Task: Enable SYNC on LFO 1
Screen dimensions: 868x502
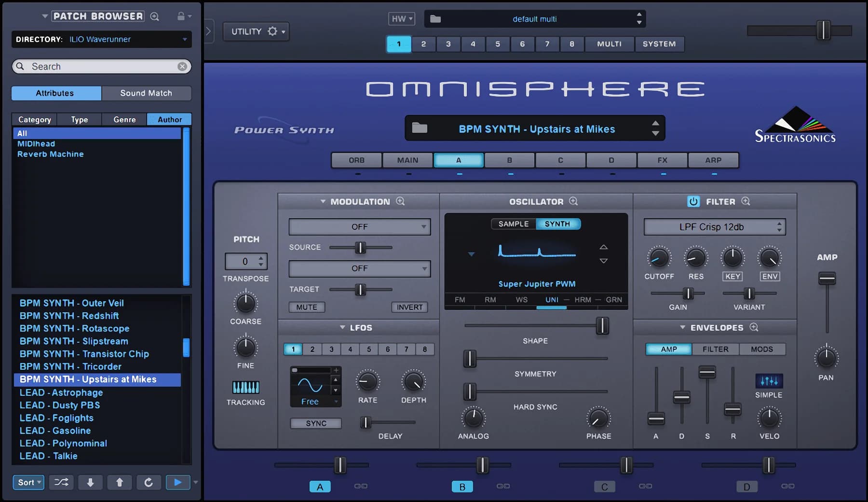Action: [x=315, y=423]
